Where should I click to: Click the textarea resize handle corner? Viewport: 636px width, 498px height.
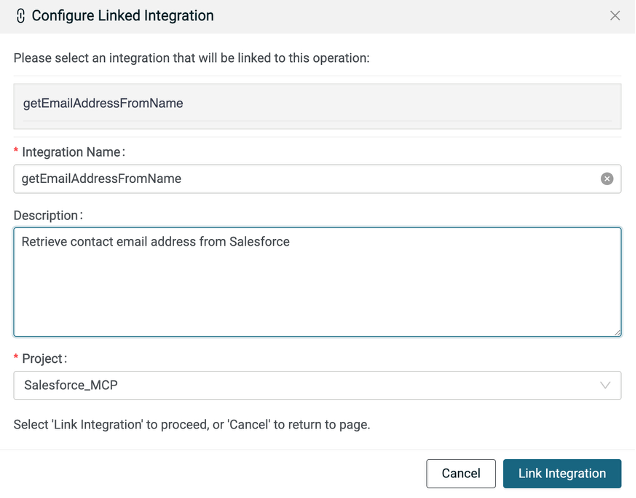pos(616,332)
